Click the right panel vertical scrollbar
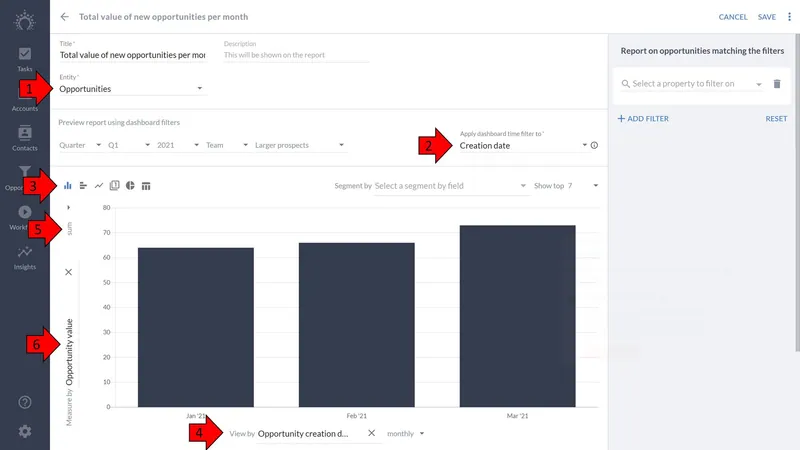 [797, 193]
